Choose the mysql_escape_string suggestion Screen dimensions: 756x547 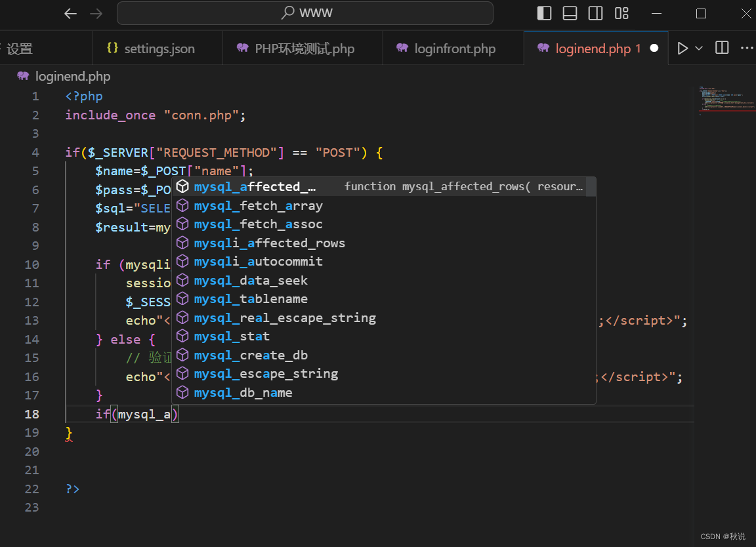coord(384,374)
